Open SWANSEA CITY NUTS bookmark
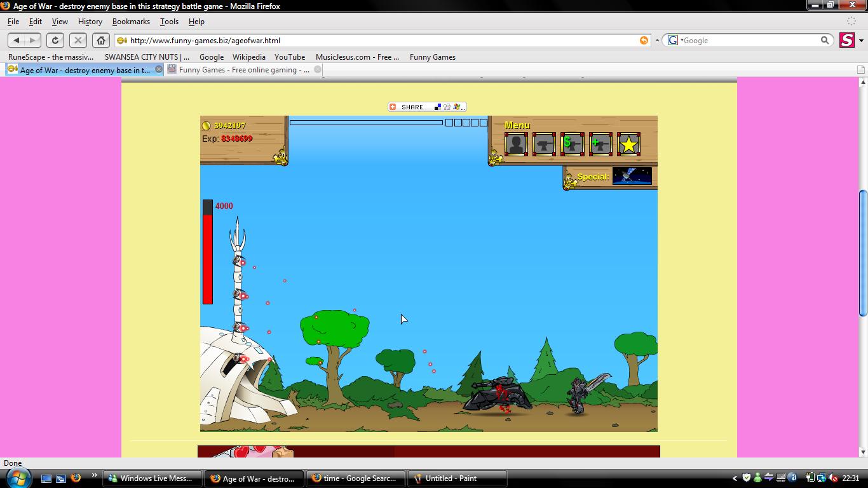The width and height of the screenshot is (868, 488). tap(147, 57)
